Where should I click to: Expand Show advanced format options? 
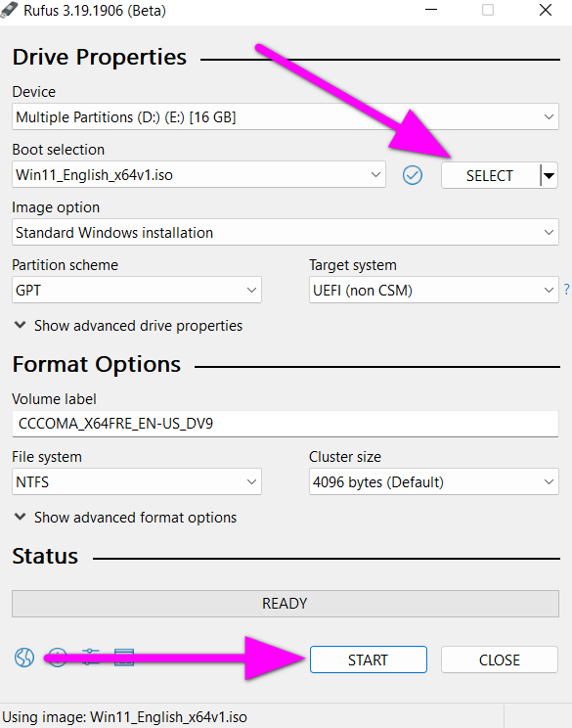[x=126, y=518]
